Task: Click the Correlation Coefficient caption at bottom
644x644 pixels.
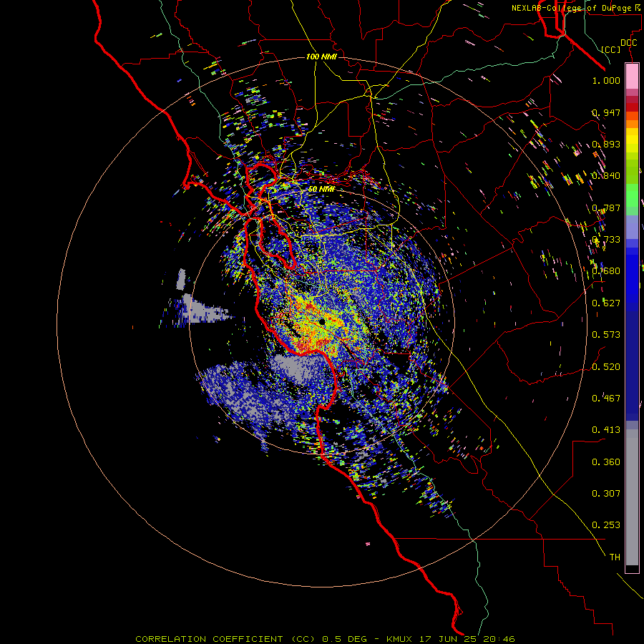Action: pos(325,639)
